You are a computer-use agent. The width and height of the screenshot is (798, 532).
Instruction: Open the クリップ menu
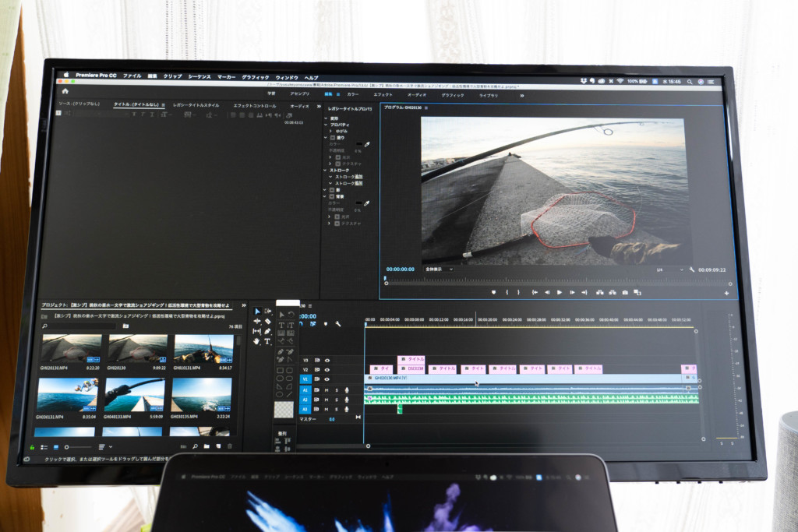coord(172,76)
